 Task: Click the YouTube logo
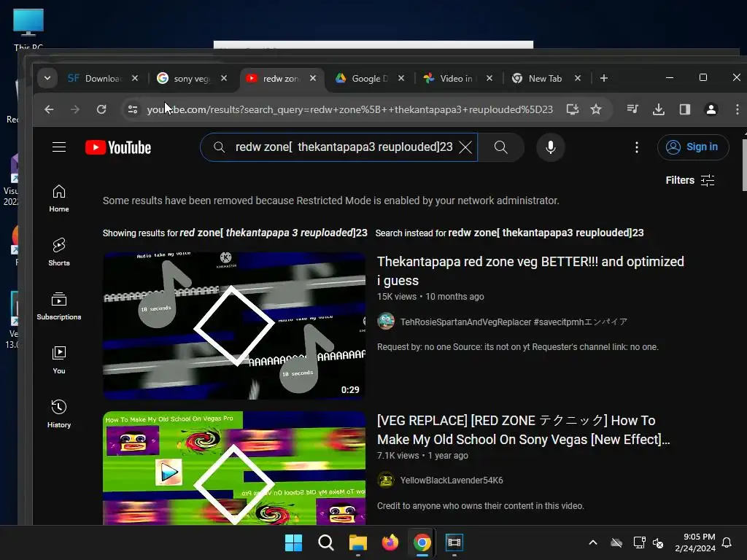pyautogui.click(x=118, y=147)
